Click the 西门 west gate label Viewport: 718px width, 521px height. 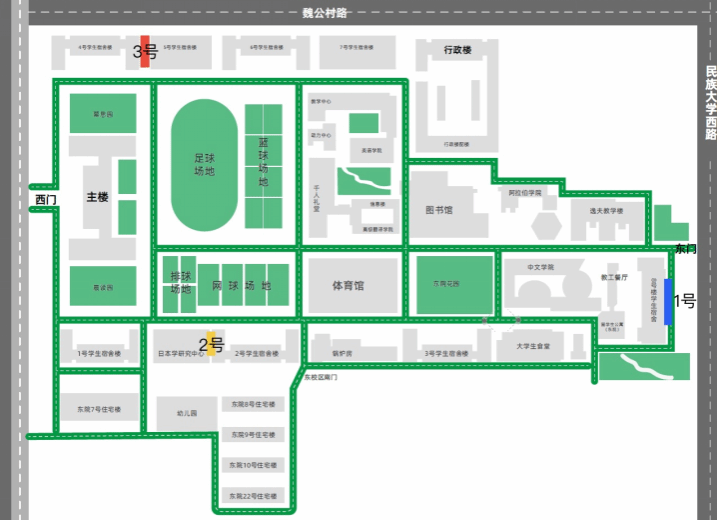click(46, 200)
